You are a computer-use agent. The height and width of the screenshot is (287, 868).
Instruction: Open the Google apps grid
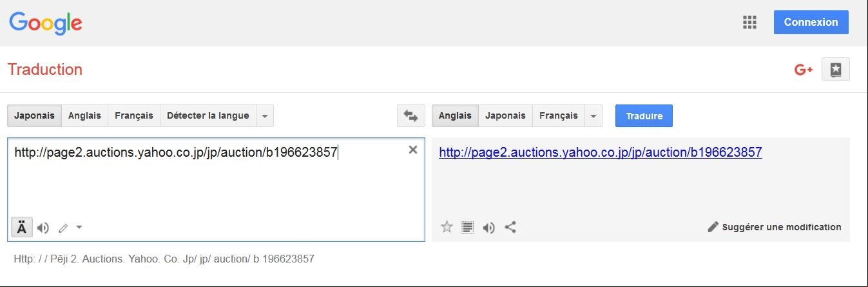[x=749, y=23]
